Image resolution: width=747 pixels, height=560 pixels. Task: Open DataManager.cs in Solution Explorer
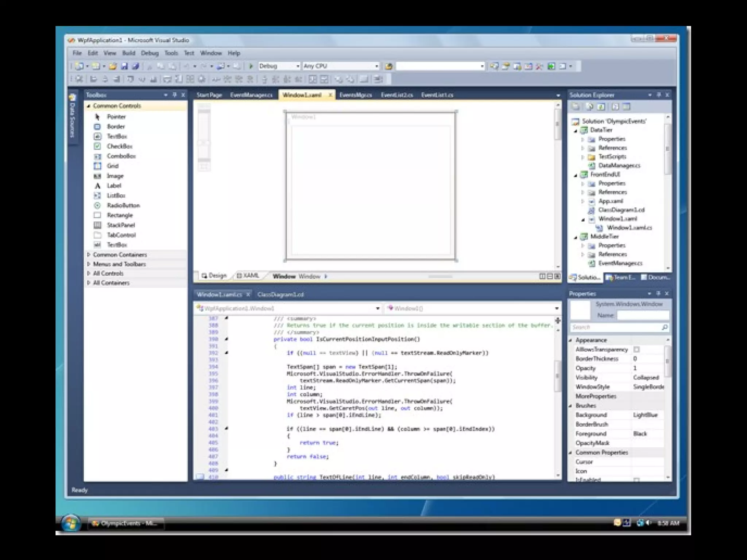click(x=619, y=166)
